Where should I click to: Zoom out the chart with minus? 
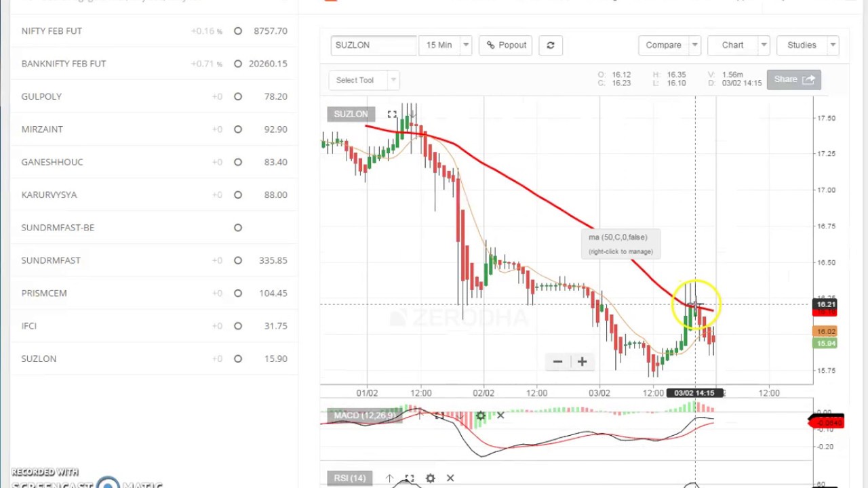(x=557, y=361)
